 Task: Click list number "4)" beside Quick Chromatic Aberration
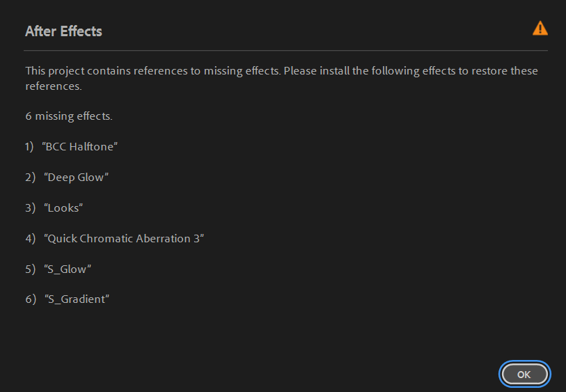tap(30, 239)
